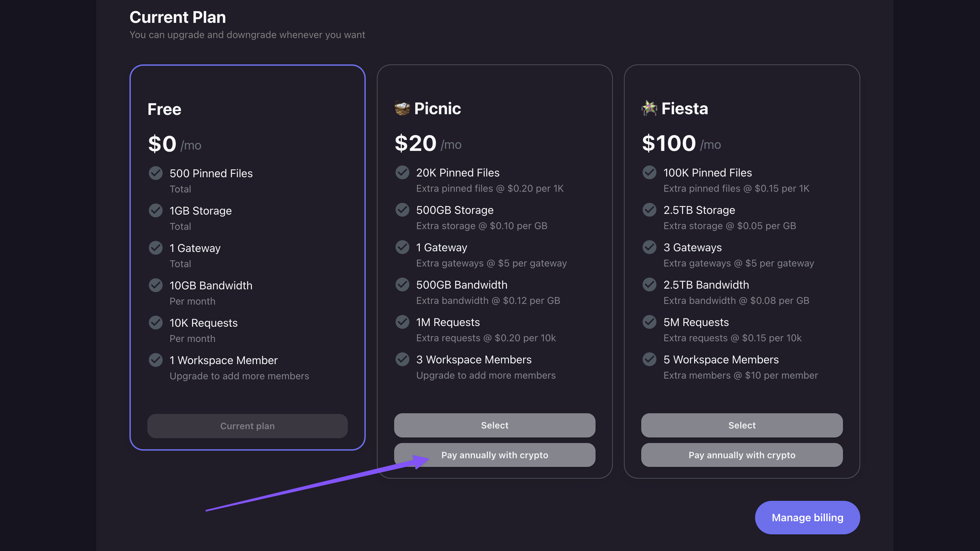Click checkmark icon beside 5 Workspace Members
Viewport: 980px width, 551px height.
[650, 359]
